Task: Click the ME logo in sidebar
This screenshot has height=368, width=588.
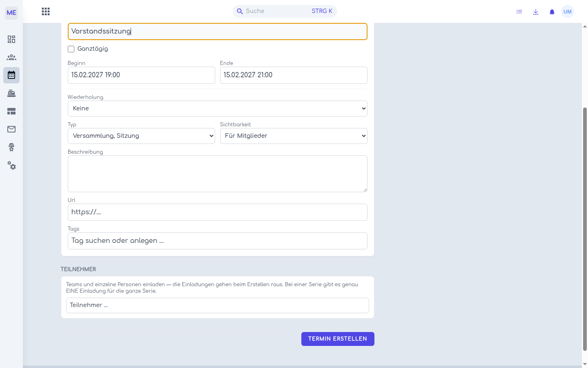Action: 11,13
